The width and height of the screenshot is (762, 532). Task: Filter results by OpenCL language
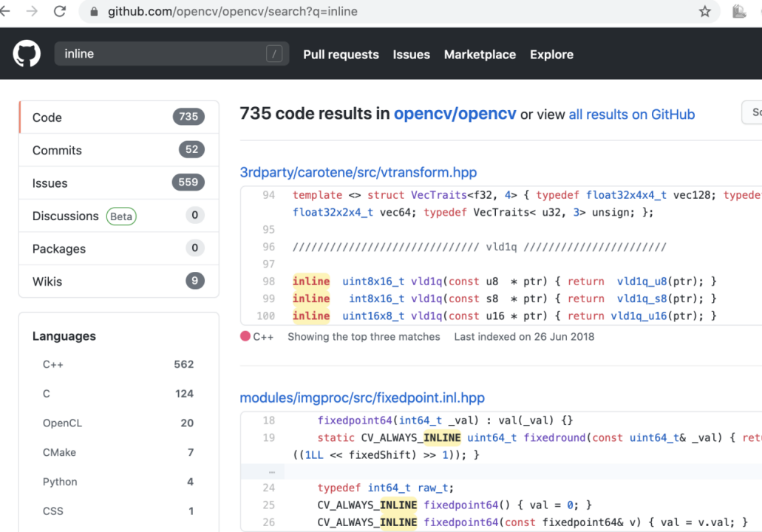[x=118, y=423]
